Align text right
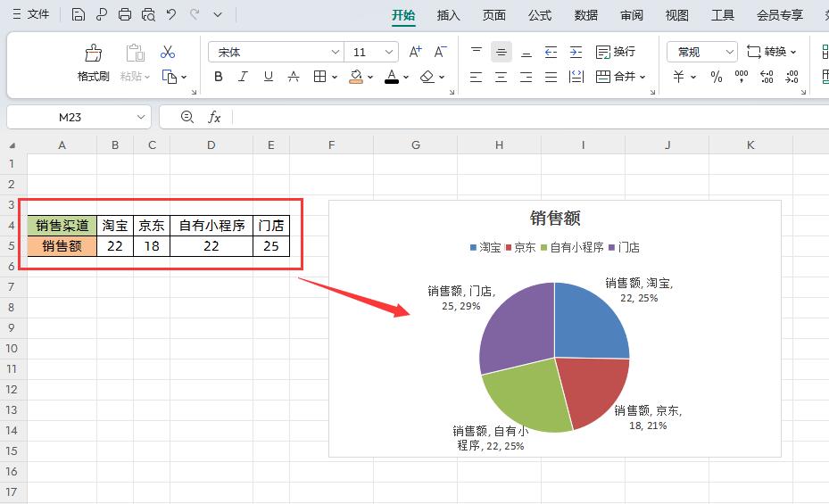Viewport: 829px width, 504px height. 526,77
